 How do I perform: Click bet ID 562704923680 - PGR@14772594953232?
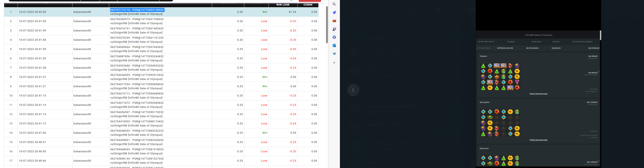coord(137,66)
